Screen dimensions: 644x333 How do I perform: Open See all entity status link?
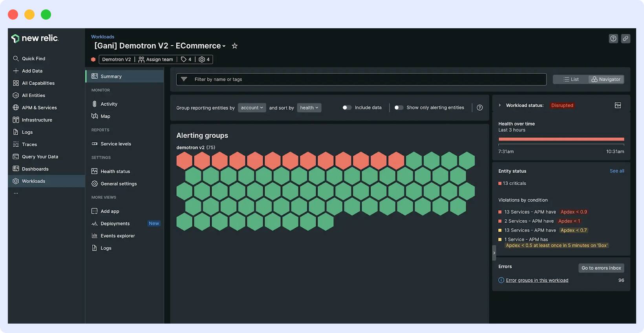click(617, 171)
